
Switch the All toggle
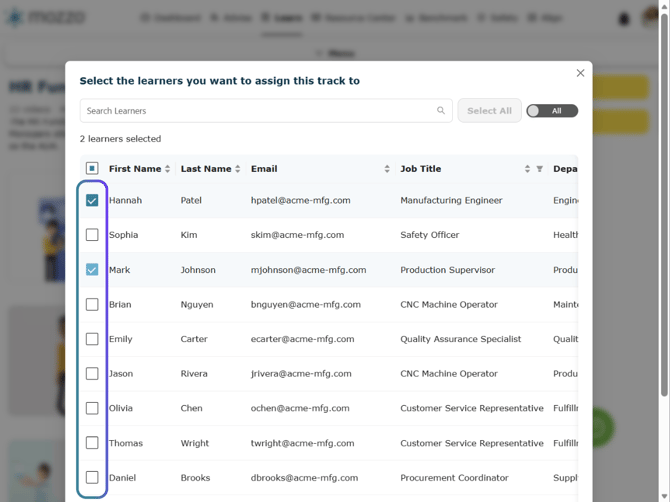pos(552,111)
